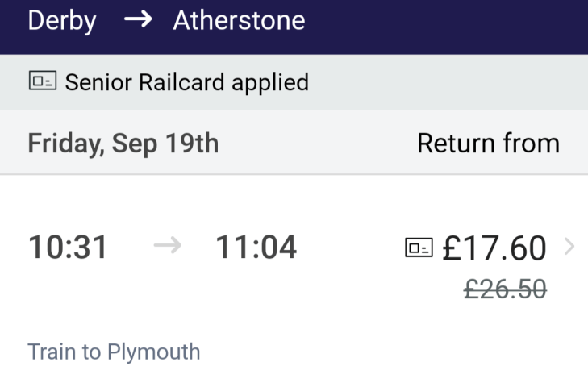Click the railcard icon in the grey banner
Viewport: 588px width, 387px height.
[x=43, y=81]
